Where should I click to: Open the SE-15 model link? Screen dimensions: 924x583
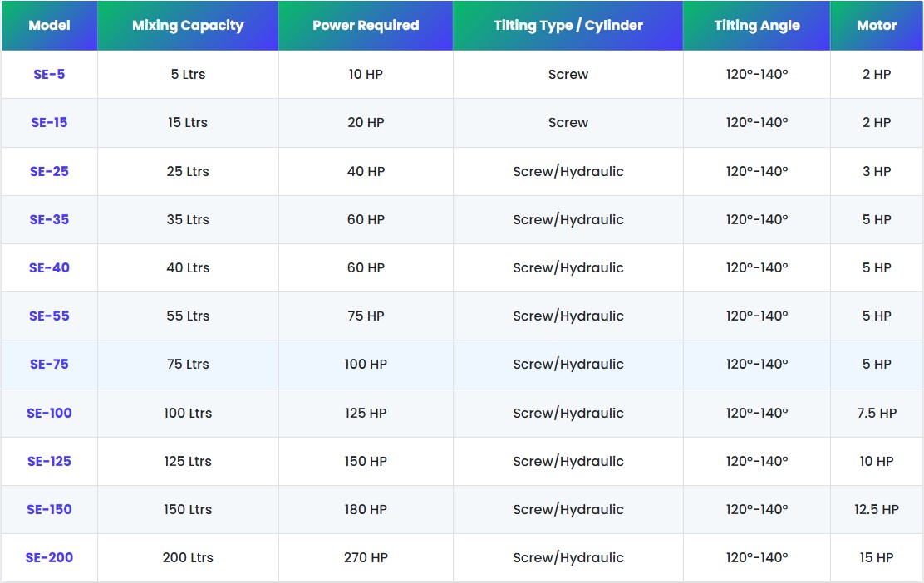50,122
